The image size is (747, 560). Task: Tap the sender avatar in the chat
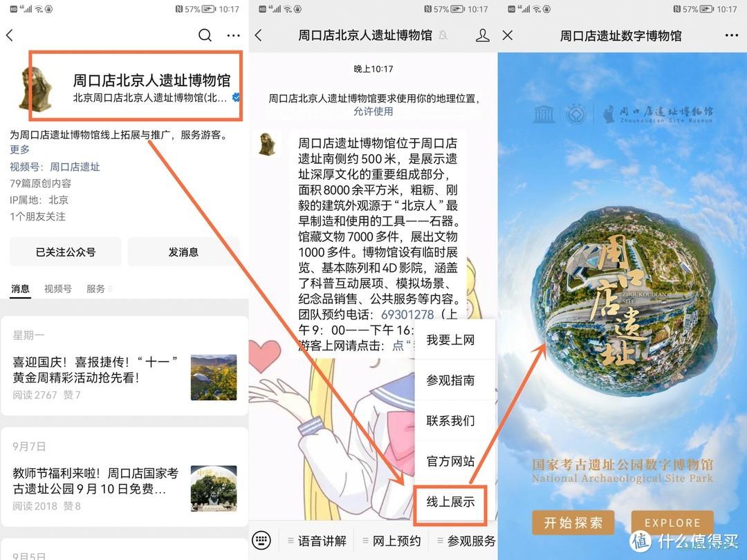tap(267, 143)
